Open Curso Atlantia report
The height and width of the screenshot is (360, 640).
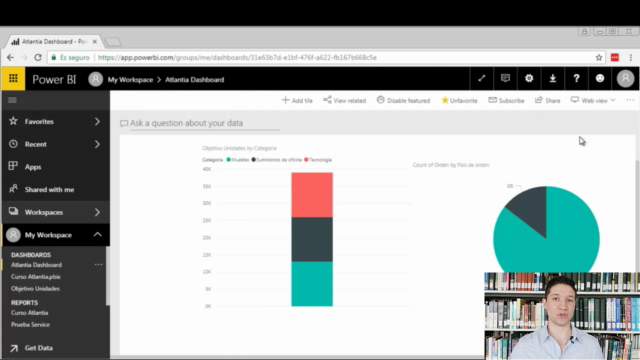click(29, 313)
